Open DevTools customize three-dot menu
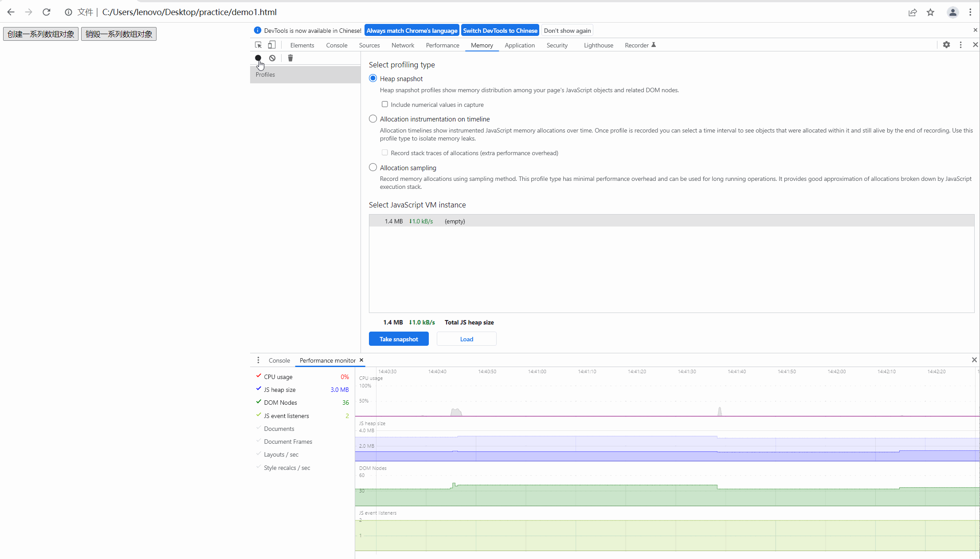980x559 pixels. pos(960,45)
